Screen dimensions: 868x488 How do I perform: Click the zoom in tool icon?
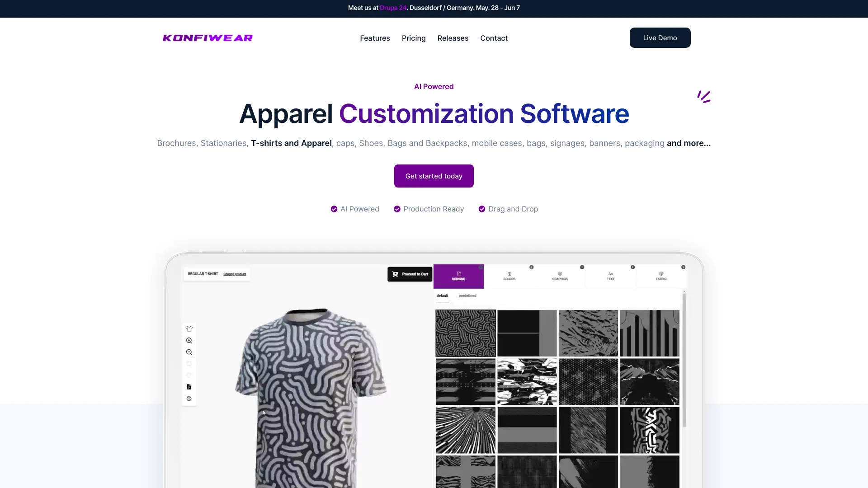click(x=189, y=340)
